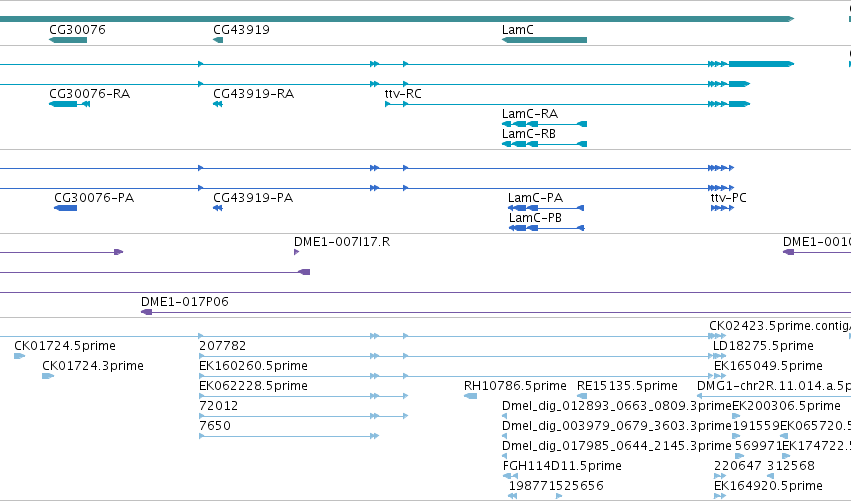The width and height of the screenshot is (851, 501).
Task: Select the teal LamC gene arrow glyph
Action: coord(544,40)
